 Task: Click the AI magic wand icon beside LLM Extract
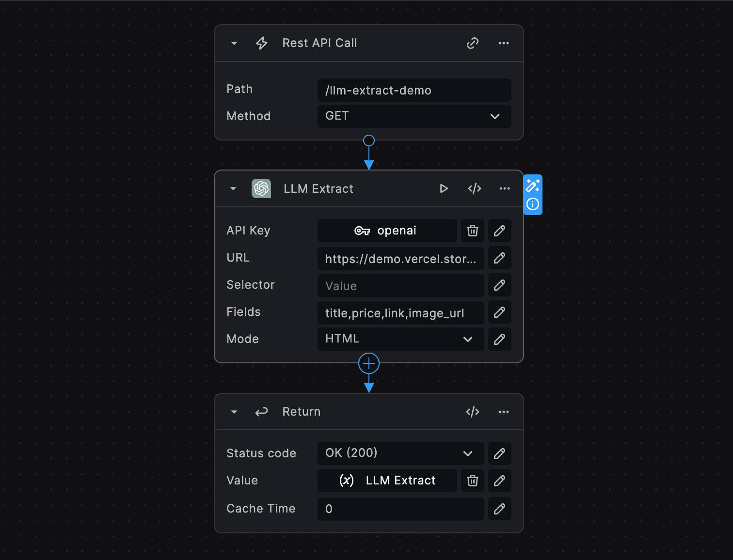point(533,185)
